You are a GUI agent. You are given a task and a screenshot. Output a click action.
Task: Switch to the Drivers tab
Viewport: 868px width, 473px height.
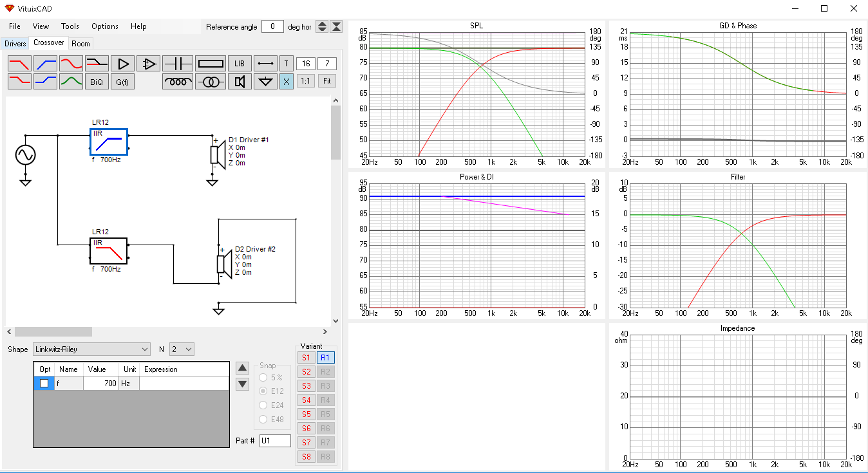coord(15,44)
